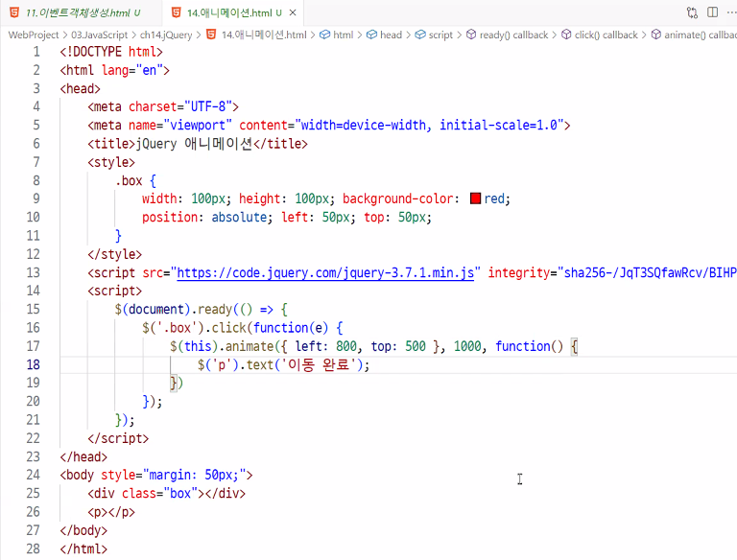The image size is (737, 560).
Task: Click the symbol icon before animate() callback
Action: pyautogui.click(x=656, y=35)
